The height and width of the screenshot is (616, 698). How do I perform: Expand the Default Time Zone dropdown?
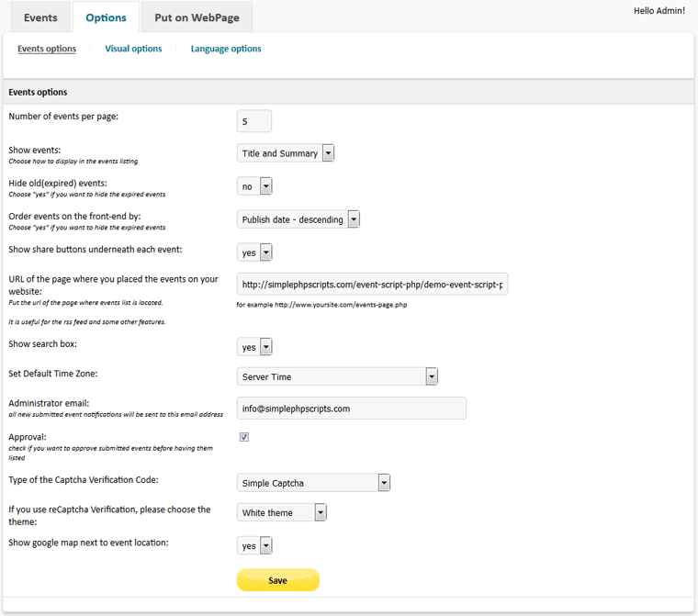[337, 376]
